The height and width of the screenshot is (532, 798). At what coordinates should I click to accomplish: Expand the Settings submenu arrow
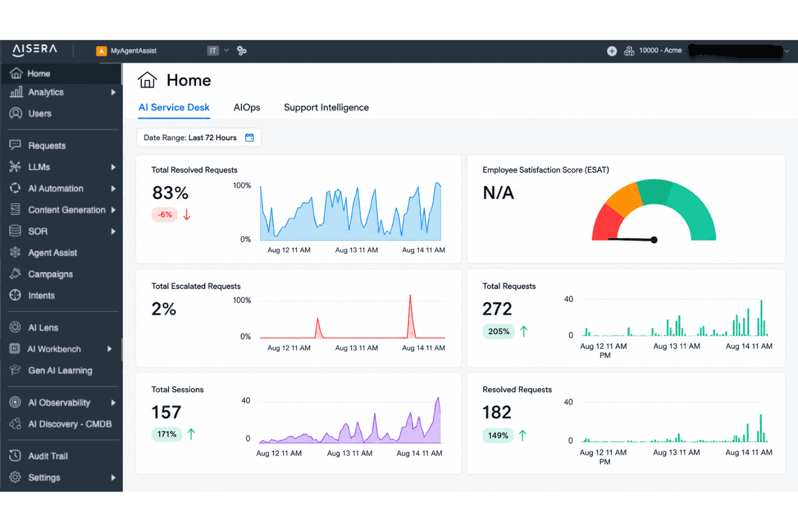[x=113, y=478]
